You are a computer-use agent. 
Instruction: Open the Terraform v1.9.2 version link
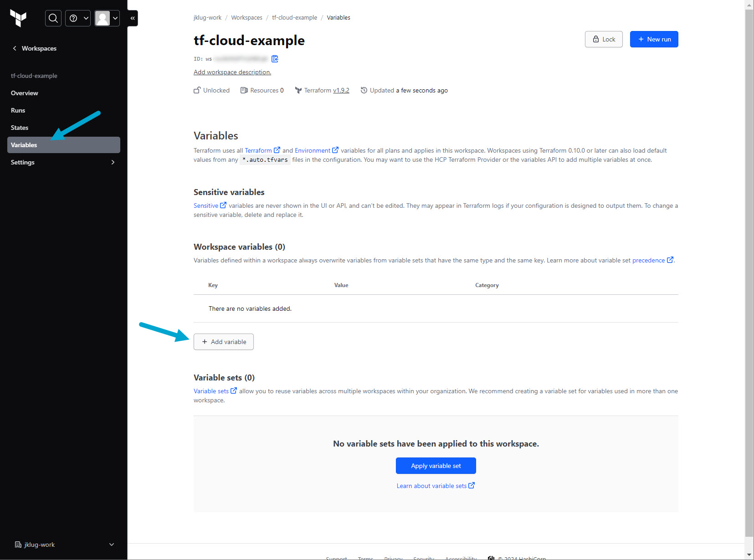click(341, 90)
